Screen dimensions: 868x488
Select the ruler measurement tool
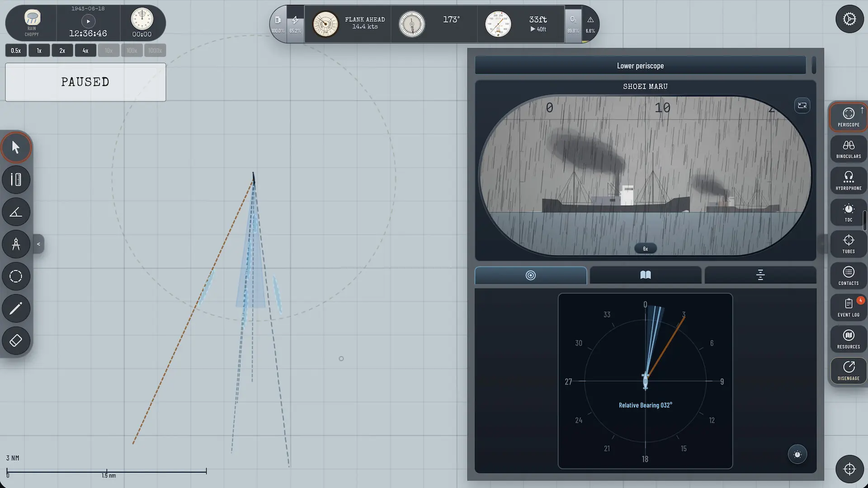coord(16,179)
